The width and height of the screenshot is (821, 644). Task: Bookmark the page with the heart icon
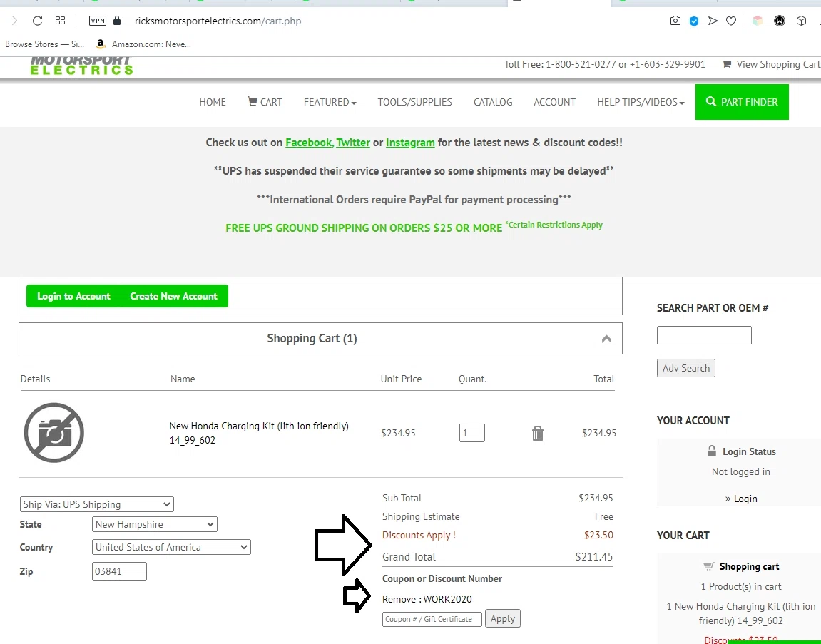point(731,21)
